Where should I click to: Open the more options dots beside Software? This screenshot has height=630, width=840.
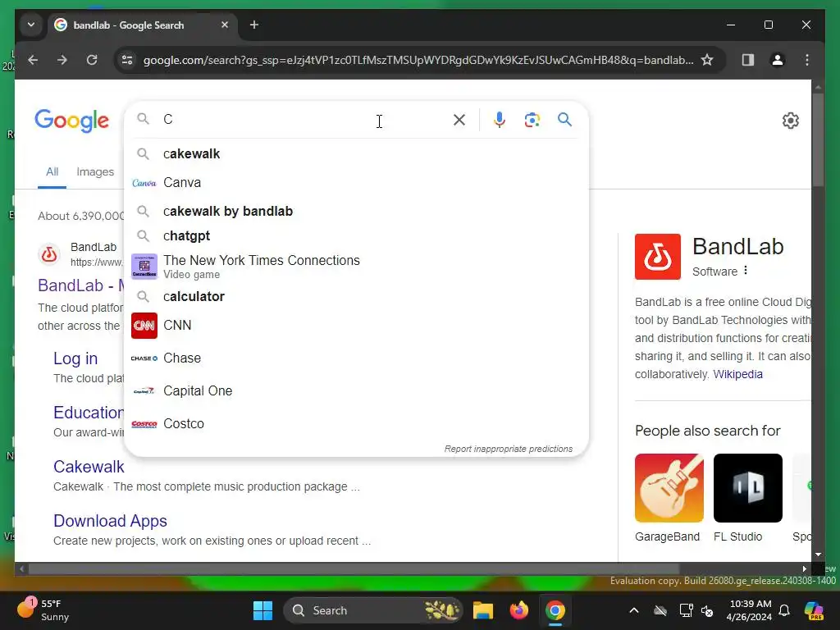tap(746, 271)
